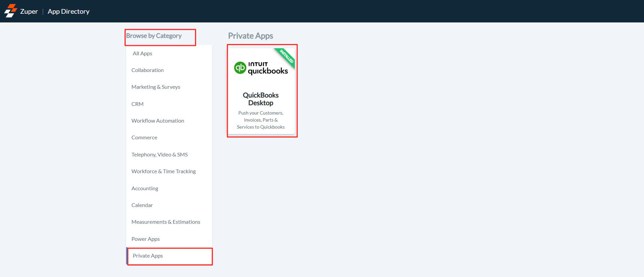
Task: Open the Power Apps category
Action: point(169,239)
